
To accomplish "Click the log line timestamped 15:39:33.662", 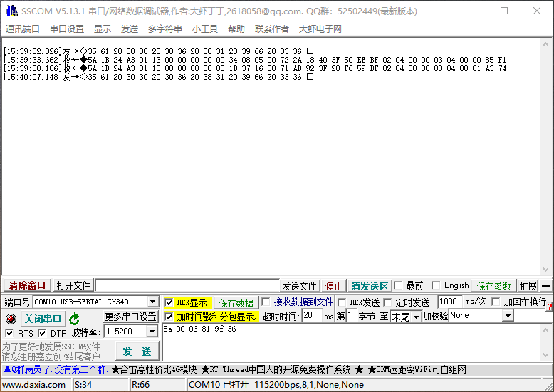I will tap(255, 60).
